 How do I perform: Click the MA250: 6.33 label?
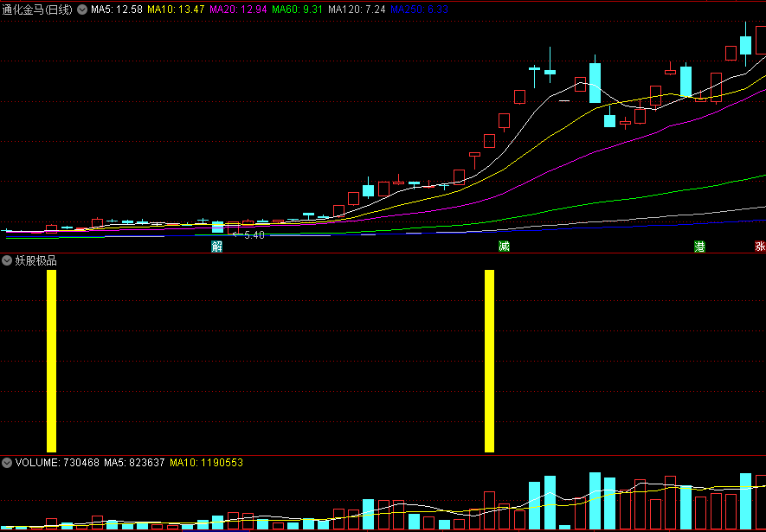420,10
